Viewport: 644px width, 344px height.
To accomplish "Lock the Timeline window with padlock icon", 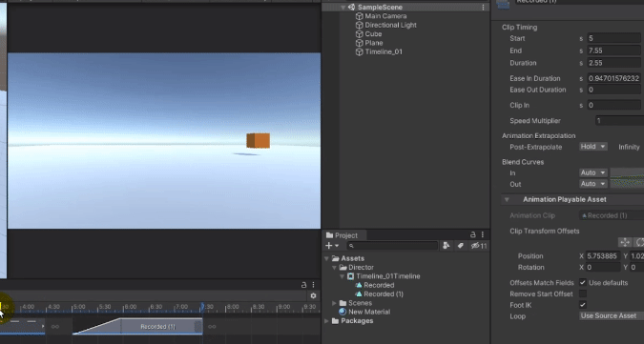I will (x=303, y=285).
